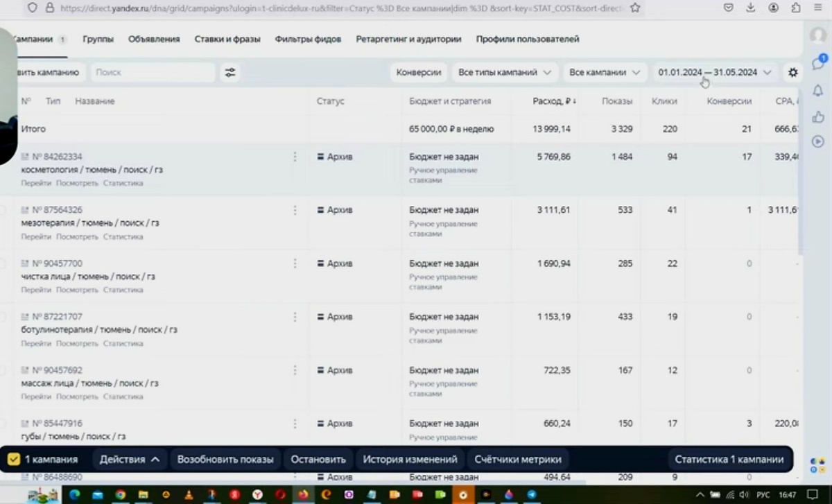Bookmark this page with the star icon
The width and height of the screenshot is (832, 504).
635,8
